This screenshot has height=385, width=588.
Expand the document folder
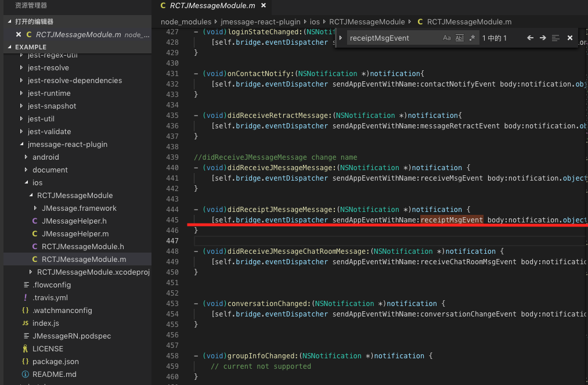click(26, 170)
